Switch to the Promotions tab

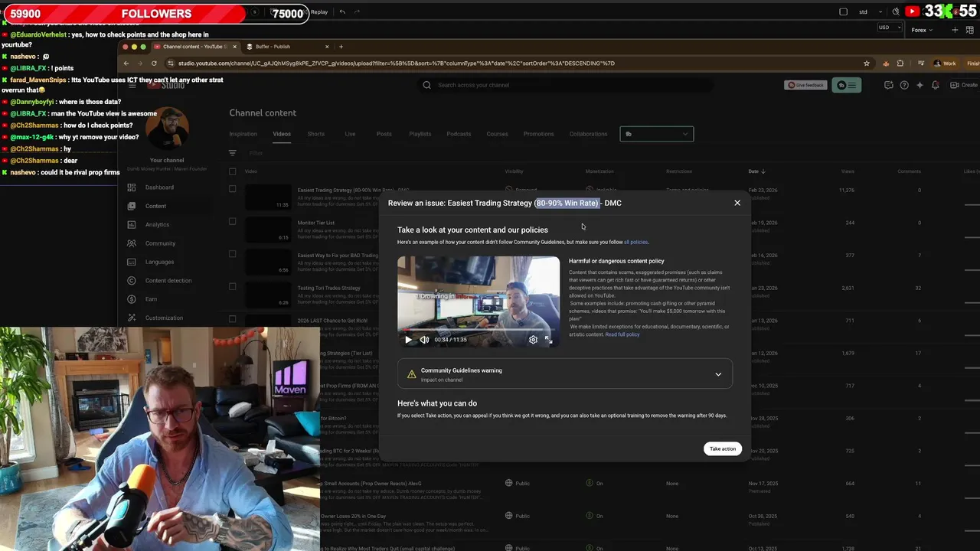(538, 134)
